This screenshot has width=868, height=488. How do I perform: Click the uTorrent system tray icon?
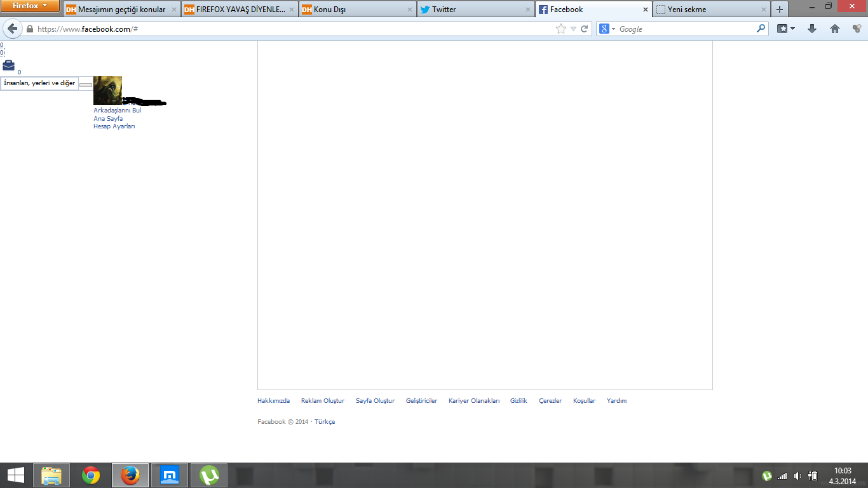coord(767,475)
